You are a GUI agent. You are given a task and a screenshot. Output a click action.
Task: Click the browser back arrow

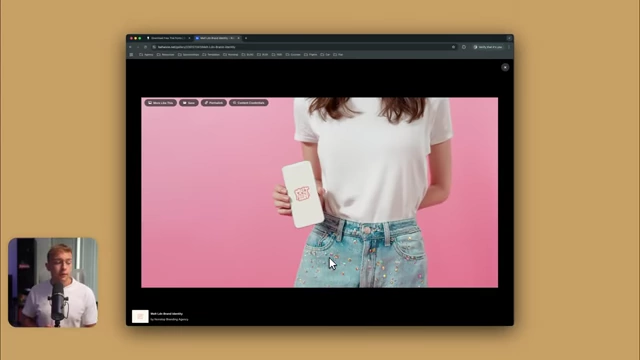[131, 47]
